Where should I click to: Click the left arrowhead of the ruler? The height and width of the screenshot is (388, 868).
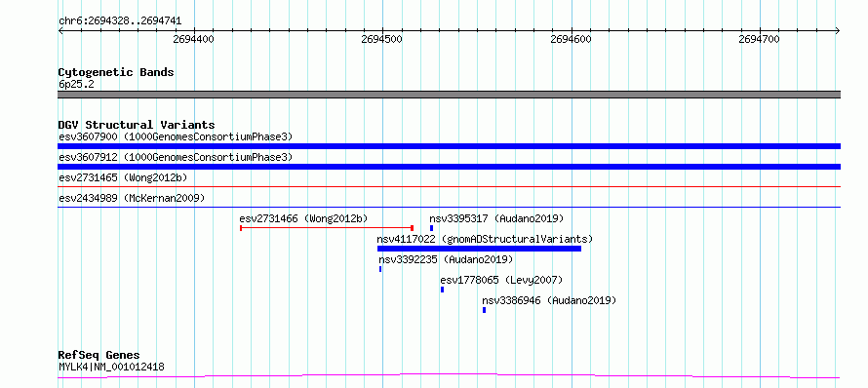[60, 30]
